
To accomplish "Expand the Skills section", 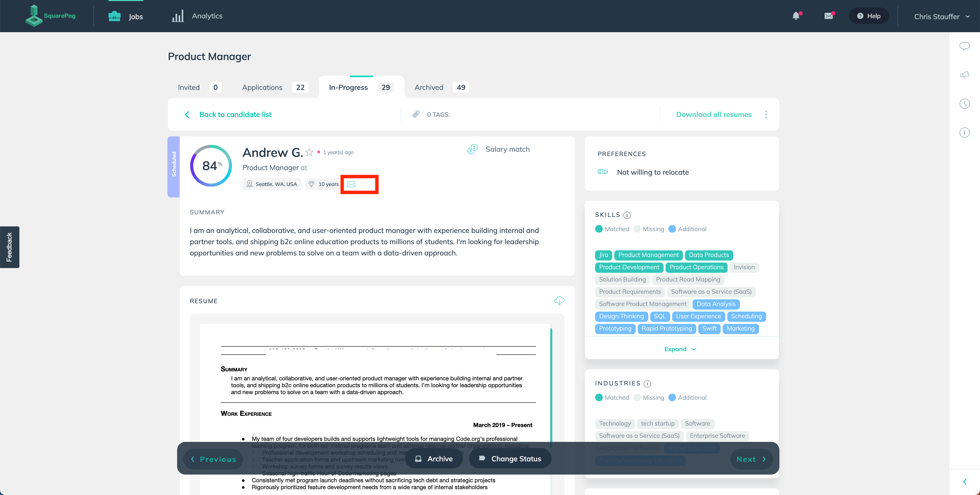I will pyautogui.click(x=680, y=349).
